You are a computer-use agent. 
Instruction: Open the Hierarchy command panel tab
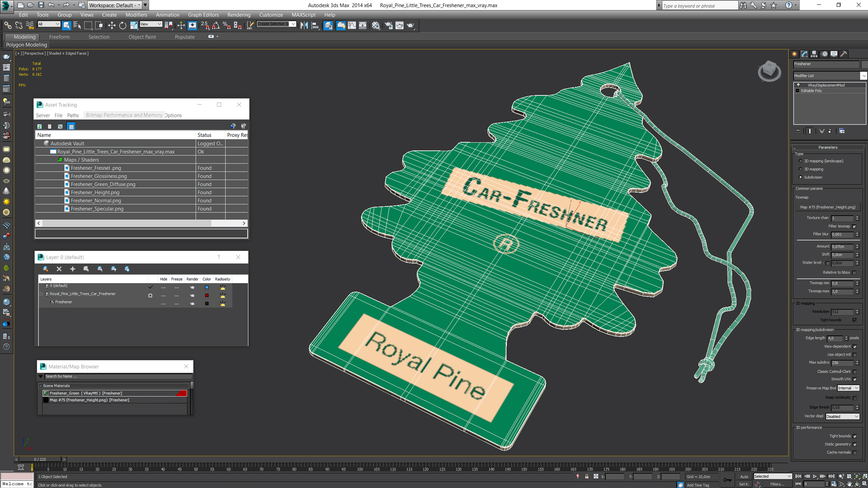click(x=814, y=54)
